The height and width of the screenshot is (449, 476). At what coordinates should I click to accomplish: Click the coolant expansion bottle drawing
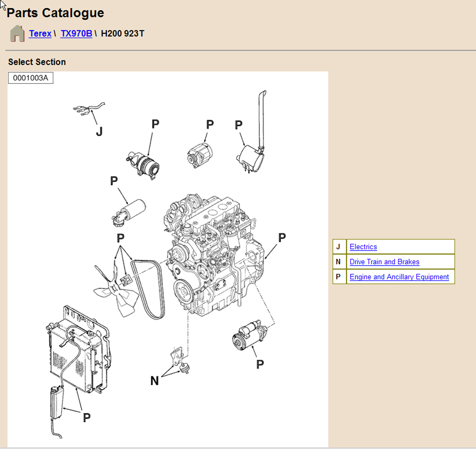pos(57,402)
